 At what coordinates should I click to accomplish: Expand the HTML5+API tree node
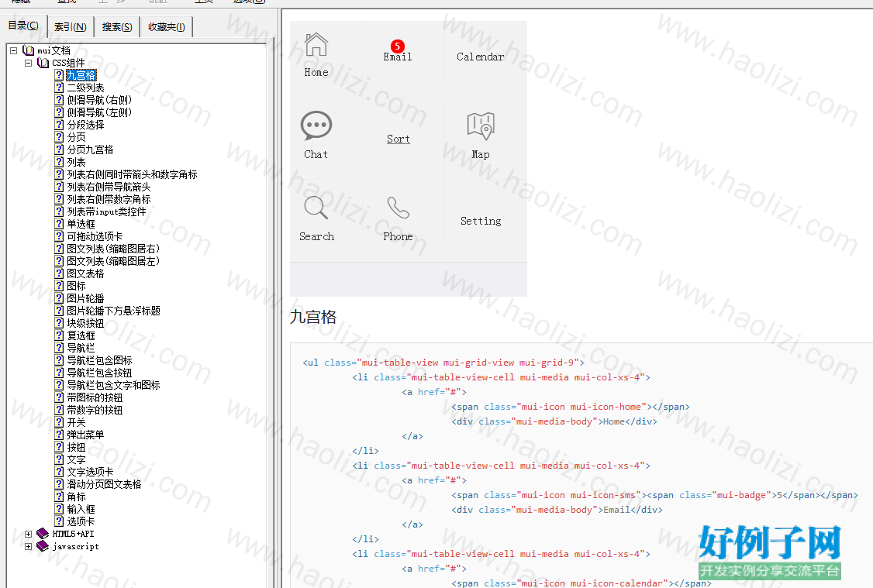[29, 534]
